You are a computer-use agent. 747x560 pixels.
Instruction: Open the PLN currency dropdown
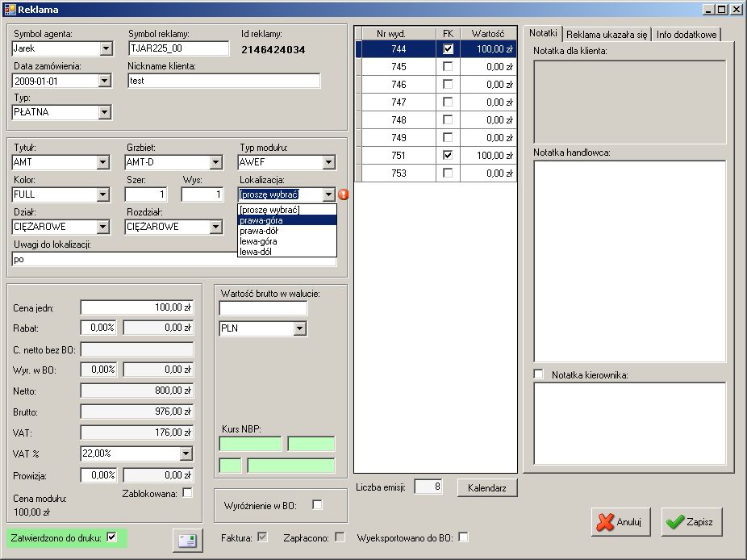click(299, 329)
